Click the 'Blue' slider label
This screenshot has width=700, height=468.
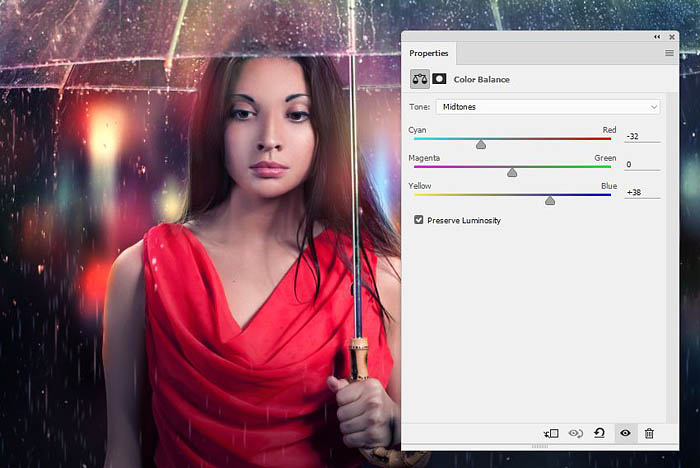(609, 186)
